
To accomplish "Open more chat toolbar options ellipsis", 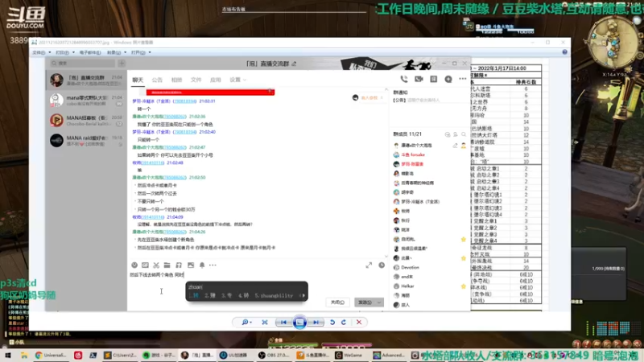I will coord(213,265).
